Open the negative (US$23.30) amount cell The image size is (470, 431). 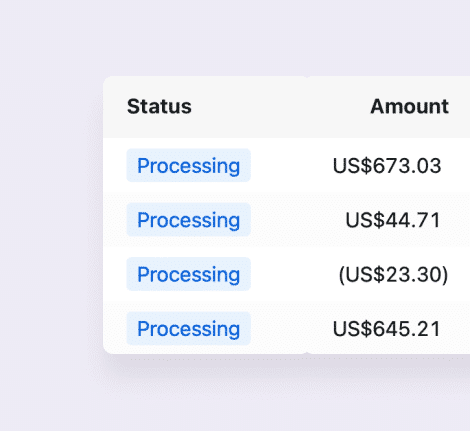[x=393, y=275]
